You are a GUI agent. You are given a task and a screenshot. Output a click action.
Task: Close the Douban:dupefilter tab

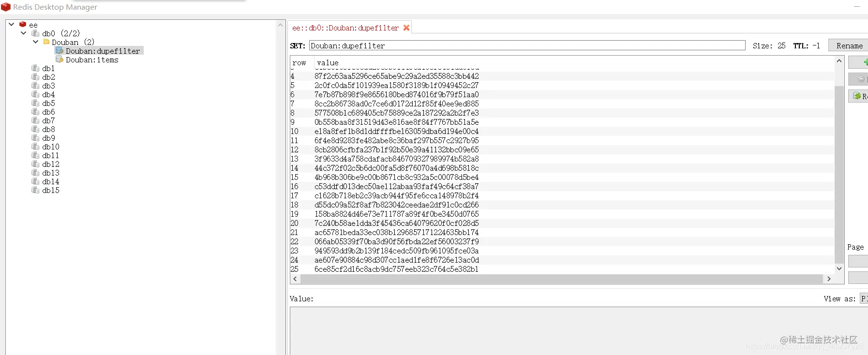(x=406, y=28)
